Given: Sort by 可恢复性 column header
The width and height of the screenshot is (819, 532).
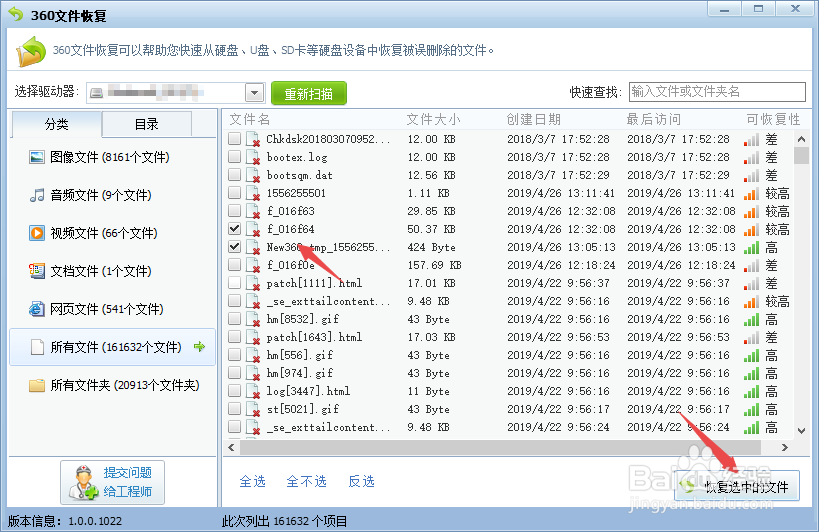Looking at the screenshot, I should coord(773,120).
